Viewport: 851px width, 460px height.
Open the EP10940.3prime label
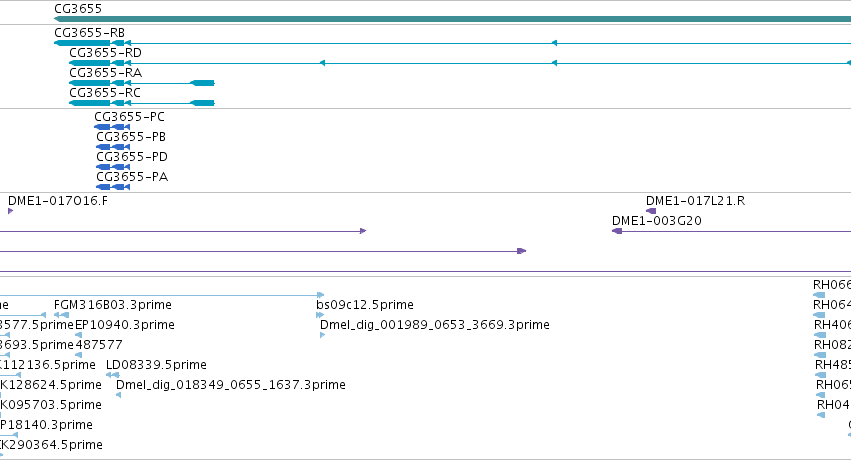tap(125, 325)
